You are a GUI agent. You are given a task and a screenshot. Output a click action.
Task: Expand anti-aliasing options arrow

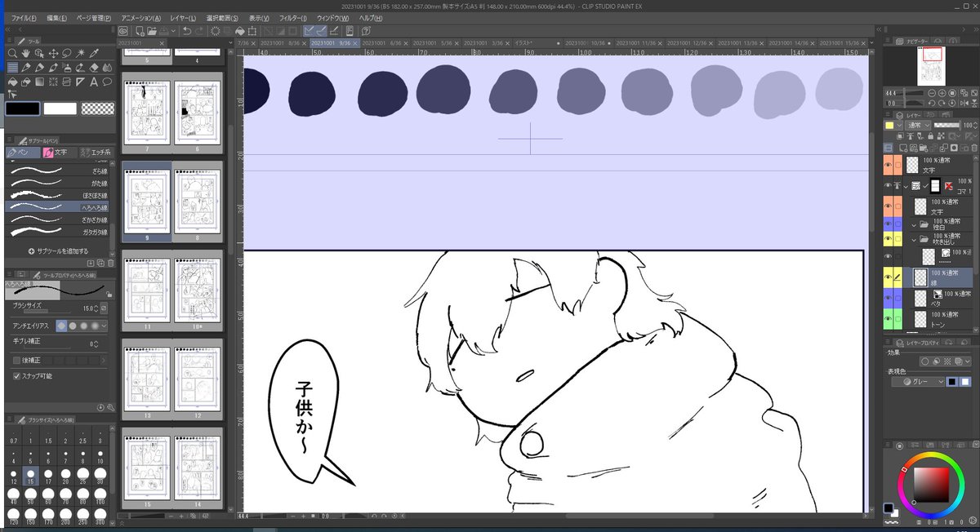tap(105, 326)
